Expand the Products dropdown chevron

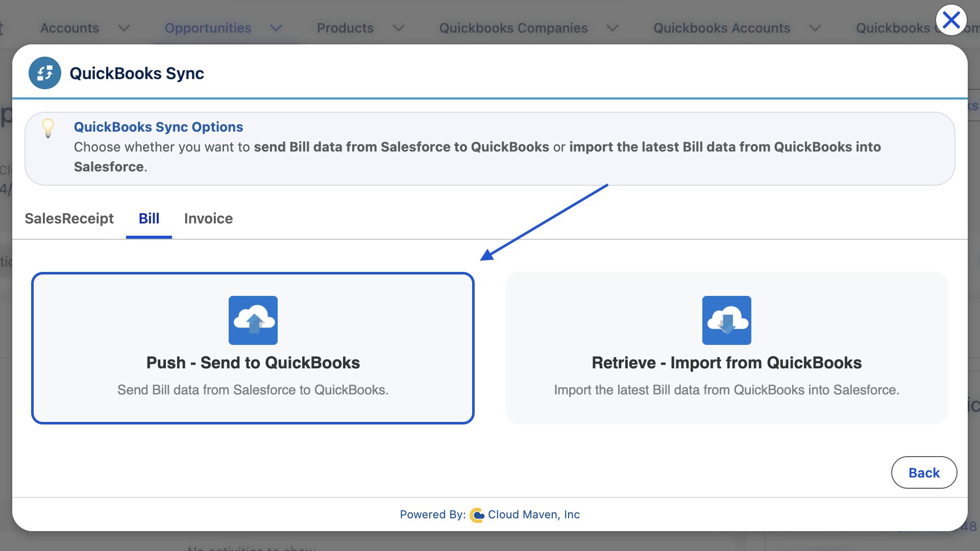coord(399,28)
